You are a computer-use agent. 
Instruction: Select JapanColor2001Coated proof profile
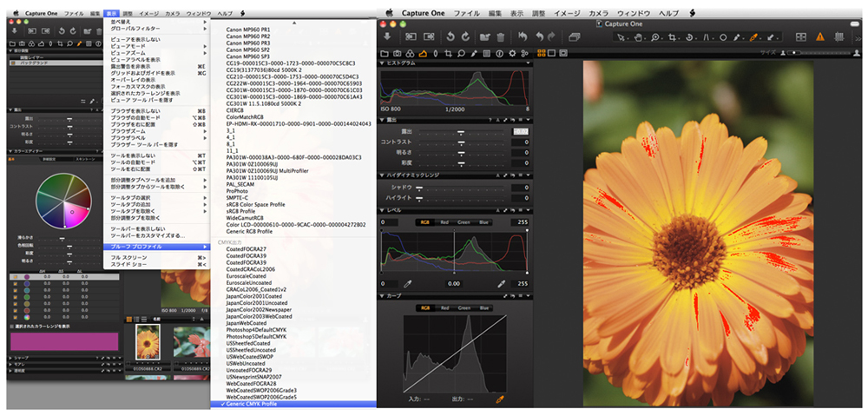pyautogui.click(x=253, y=296)
